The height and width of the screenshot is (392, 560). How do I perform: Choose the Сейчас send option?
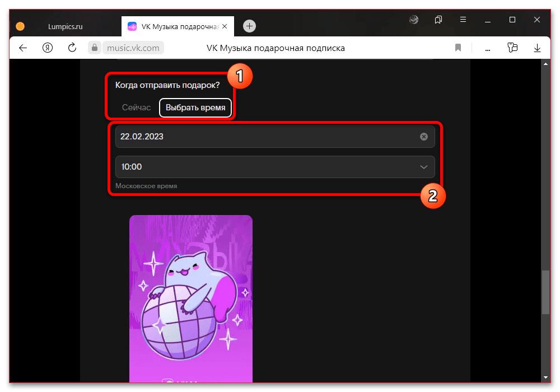pos(136,108)
